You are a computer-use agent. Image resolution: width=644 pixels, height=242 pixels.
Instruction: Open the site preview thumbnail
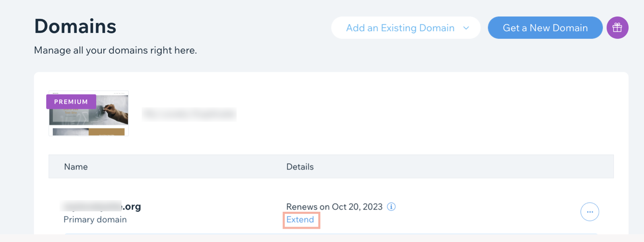pyautogui.click(x=89, y=113)
